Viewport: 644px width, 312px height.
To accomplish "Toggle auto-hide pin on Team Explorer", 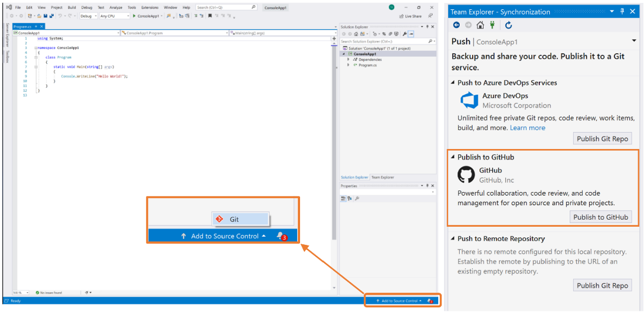I will [622, 12].
